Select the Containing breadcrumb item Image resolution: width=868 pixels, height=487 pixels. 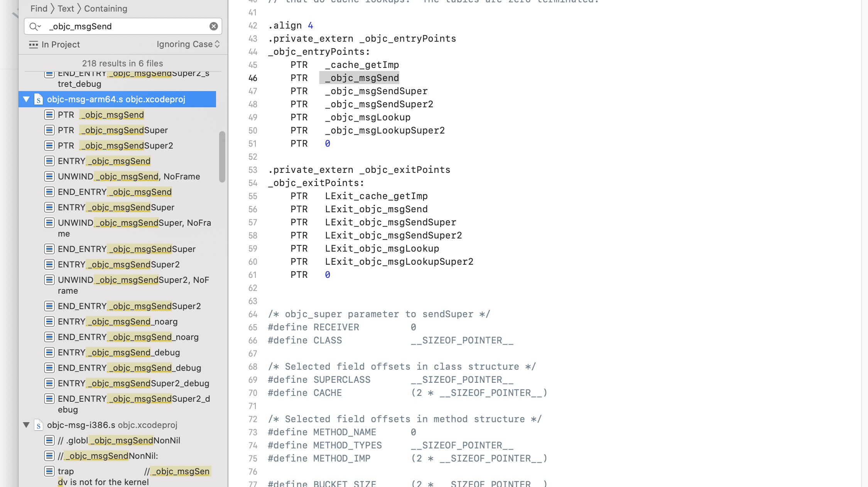point(105,8)
